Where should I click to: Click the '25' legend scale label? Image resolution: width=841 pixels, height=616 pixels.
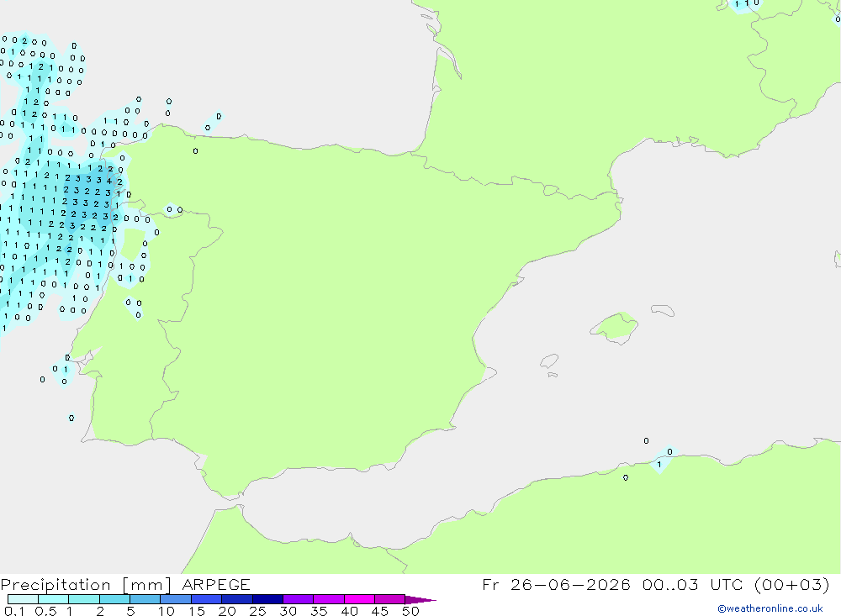(258, 611)
